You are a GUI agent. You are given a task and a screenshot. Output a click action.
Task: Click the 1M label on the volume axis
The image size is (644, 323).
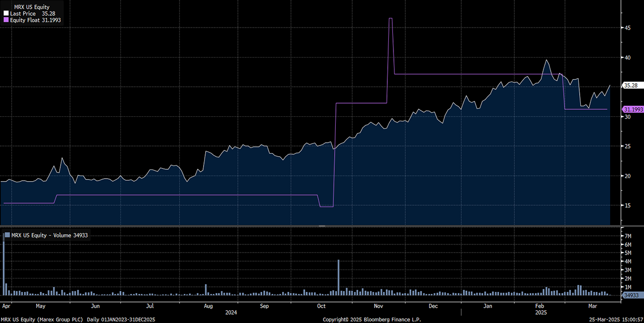(x=628, y=287)
